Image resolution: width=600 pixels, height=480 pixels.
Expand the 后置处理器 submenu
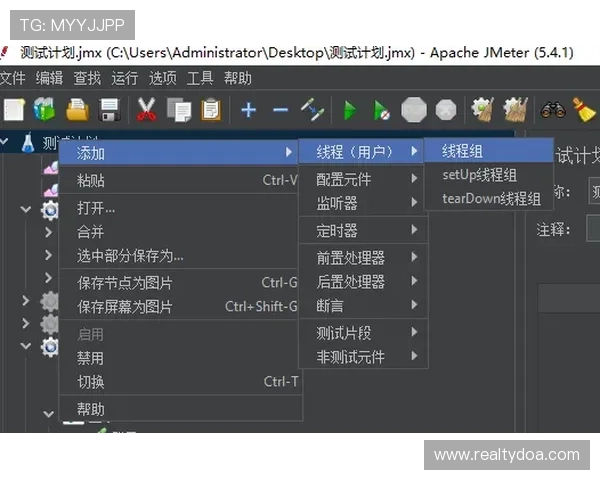362,281
